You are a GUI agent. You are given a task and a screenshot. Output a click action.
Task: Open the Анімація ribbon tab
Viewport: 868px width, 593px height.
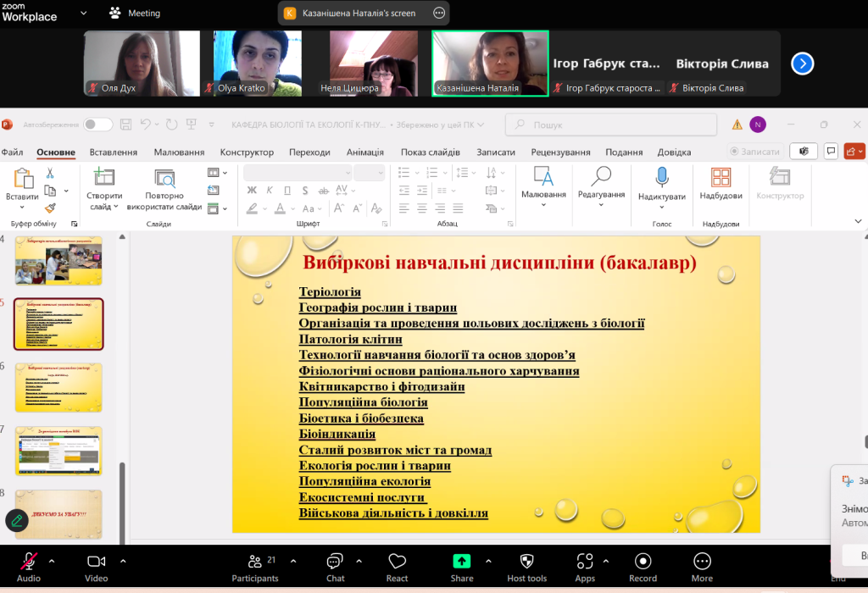(364, 152)
